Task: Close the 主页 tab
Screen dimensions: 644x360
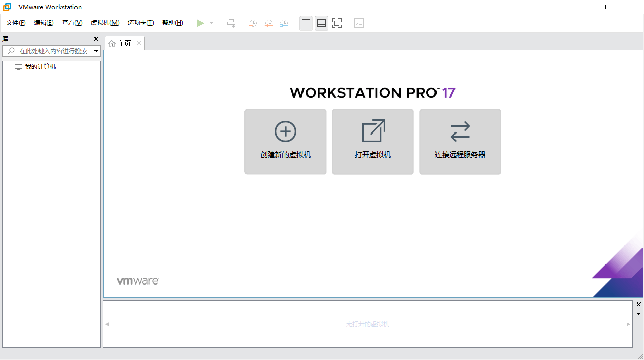Action: [139, 43]
